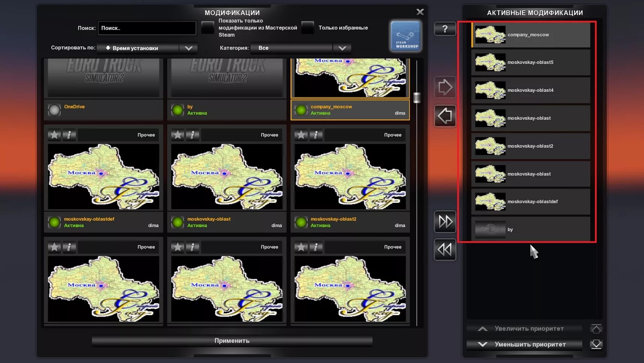
Task: Activate all mods with double right arrows
Action: [445, 222]
